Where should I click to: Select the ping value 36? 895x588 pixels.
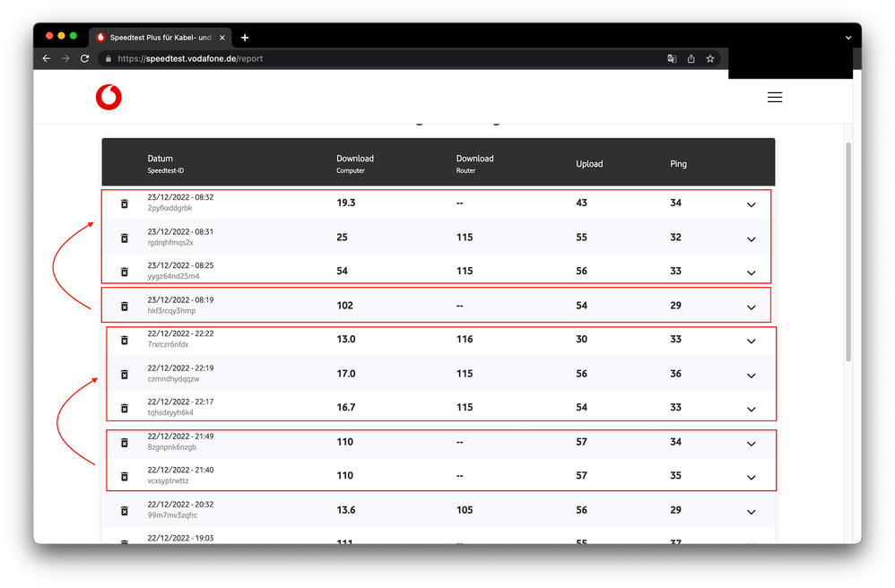coord(676,374)
